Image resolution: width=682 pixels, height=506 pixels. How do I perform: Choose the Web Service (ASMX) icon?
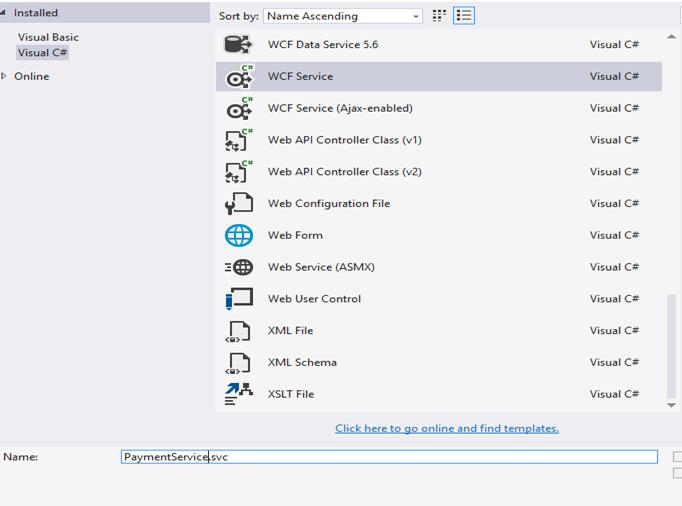[239, 267]
